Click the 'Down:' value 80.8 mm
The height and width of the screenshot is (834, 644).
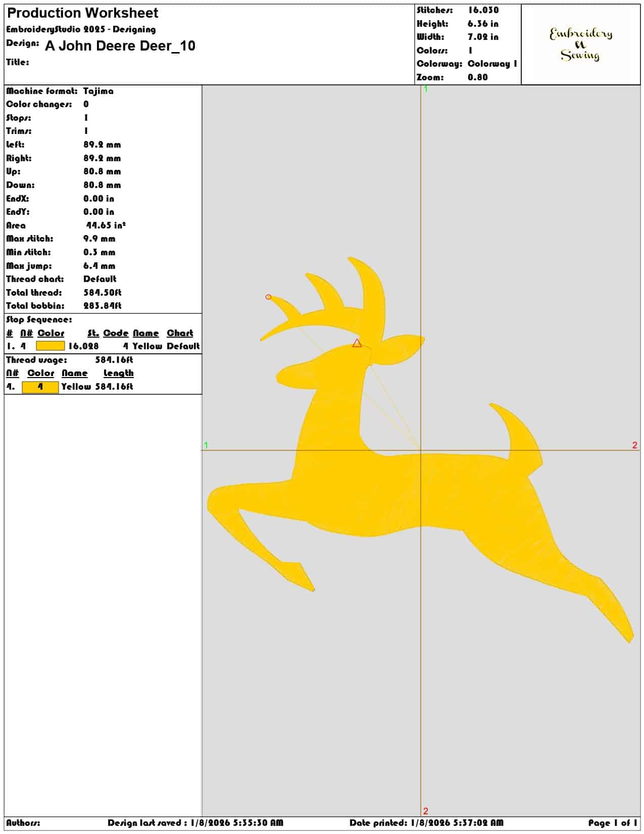point(102,185)
